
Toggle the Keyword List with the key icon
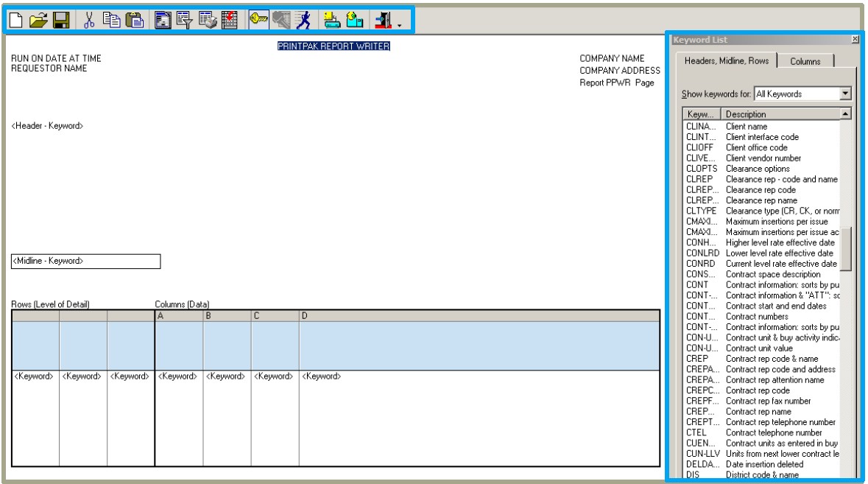(x=258, y=20)
